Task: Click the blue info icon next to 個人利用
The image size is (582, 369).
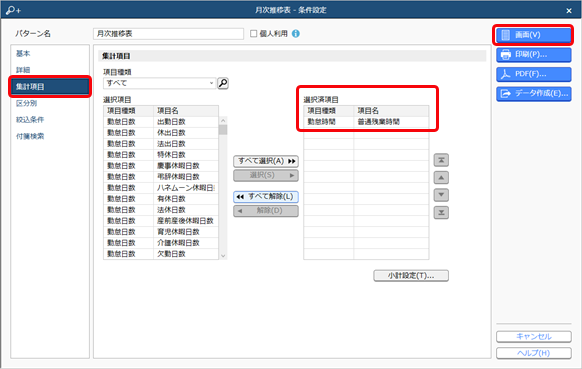Action: (295, 34)
